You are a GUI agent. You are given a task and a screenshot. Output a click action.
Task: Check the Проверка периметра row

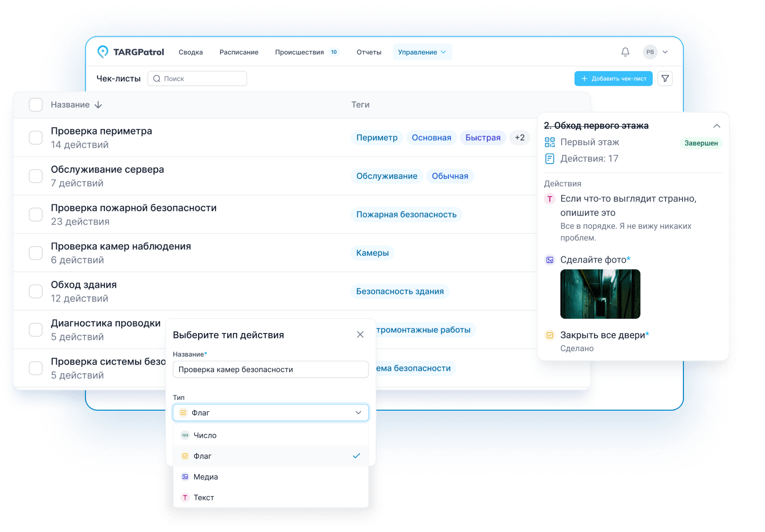35,138
